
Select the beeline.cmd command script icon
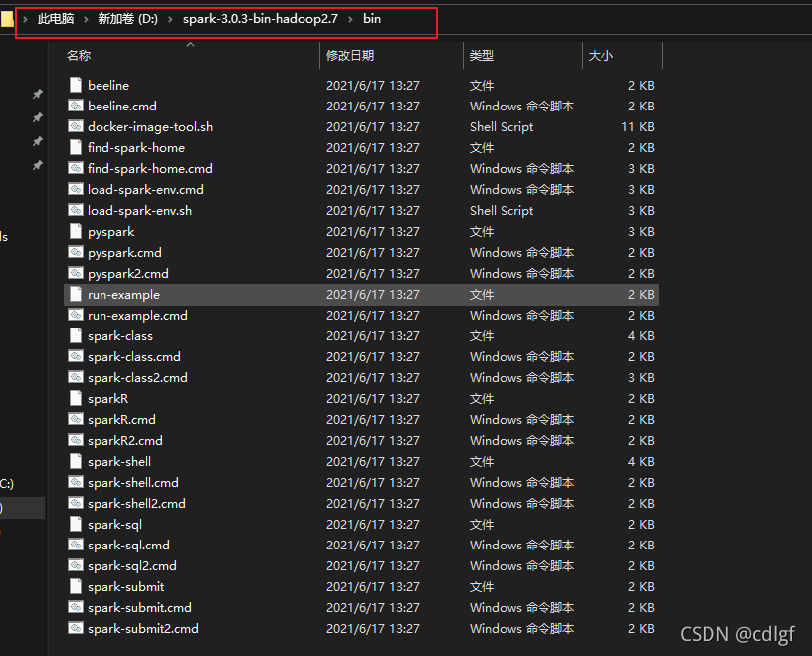coord(76,106)
